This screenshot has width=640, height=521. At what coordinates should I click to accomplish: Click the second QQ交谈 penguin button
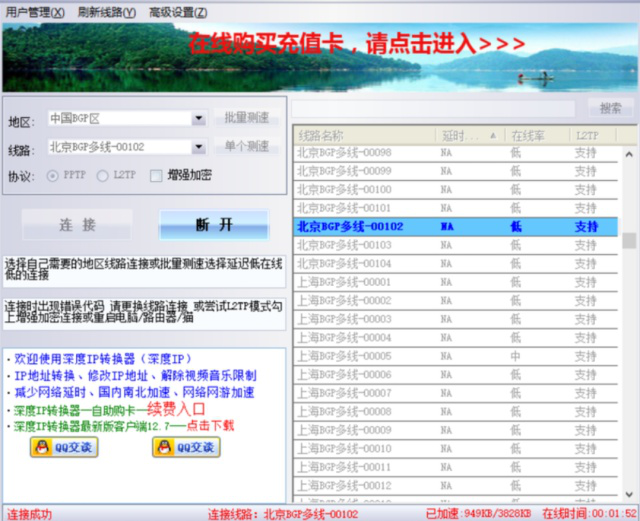point(186,447)
